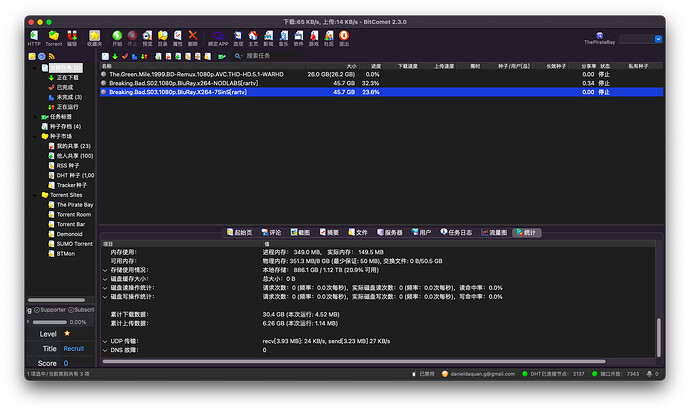Viewport: 690px width, 413px height.
Task: Click the green tag icon beside search box
Action: tap(222, 56)
